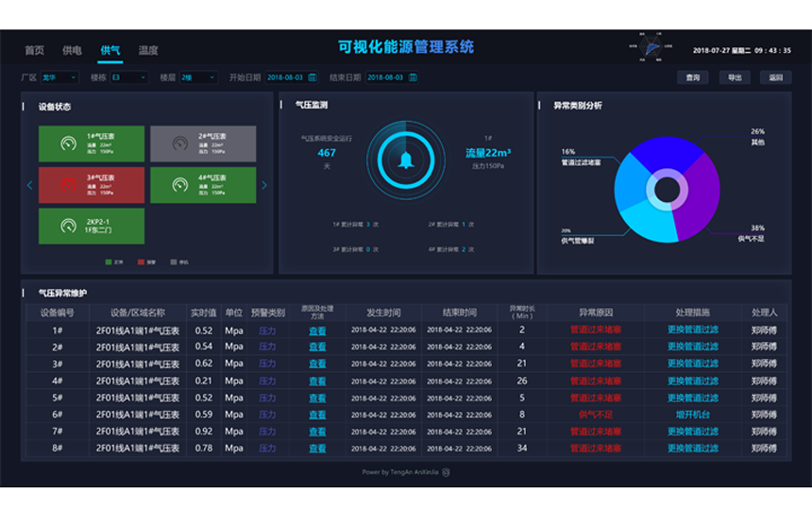Click the 导出 button

(x=735, y=77)
